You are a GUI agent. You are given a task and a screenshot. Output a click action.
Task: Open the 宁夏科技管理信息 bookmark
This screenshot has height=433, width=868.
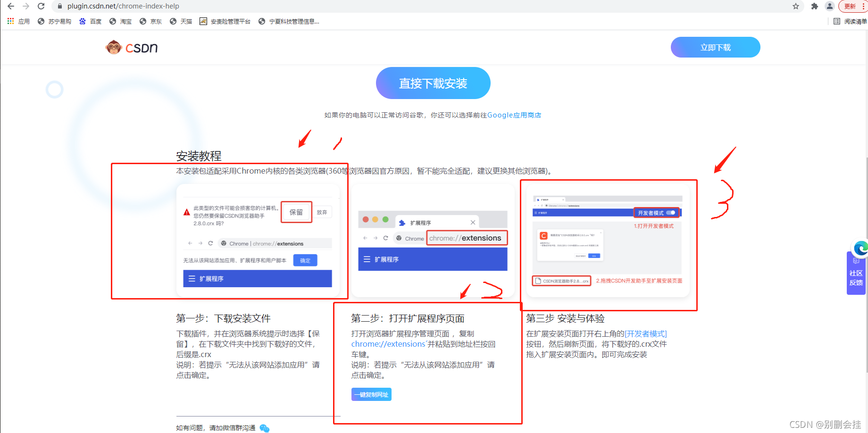click(x=289, y=21)
